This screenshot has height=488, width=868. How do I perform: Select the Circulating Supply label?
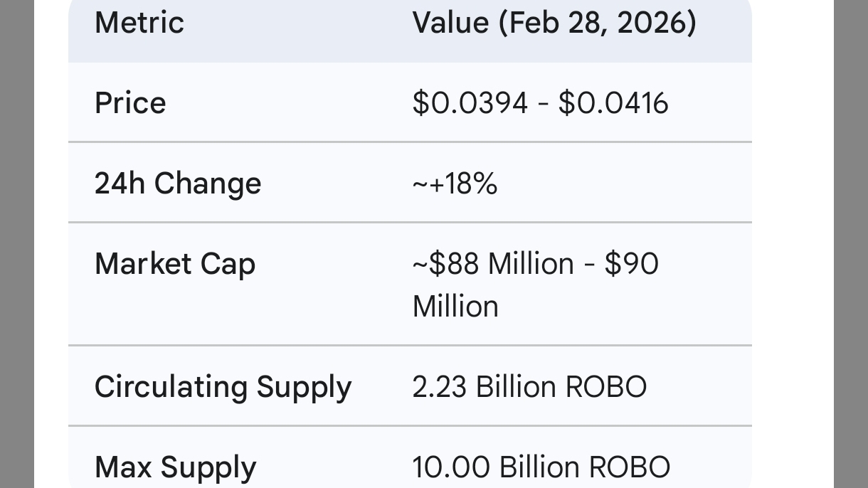223,387
